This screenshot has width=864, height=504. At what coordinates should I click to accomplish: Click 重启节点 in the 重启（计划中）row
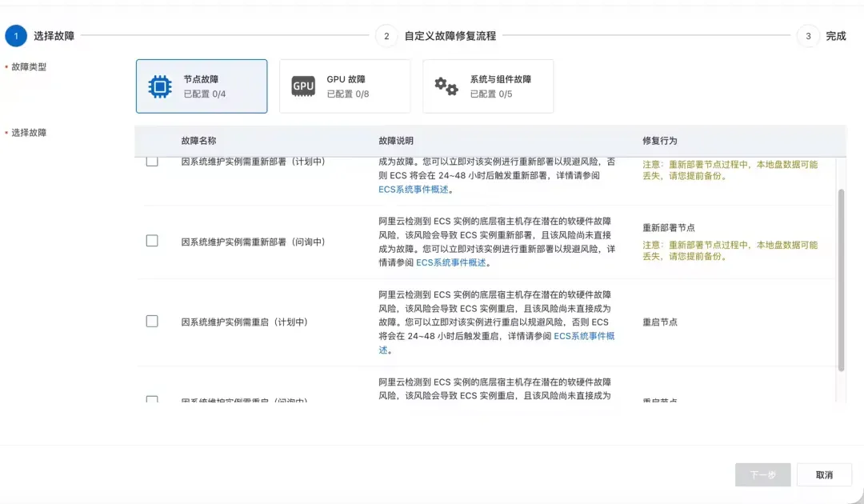tap(659, 322)
